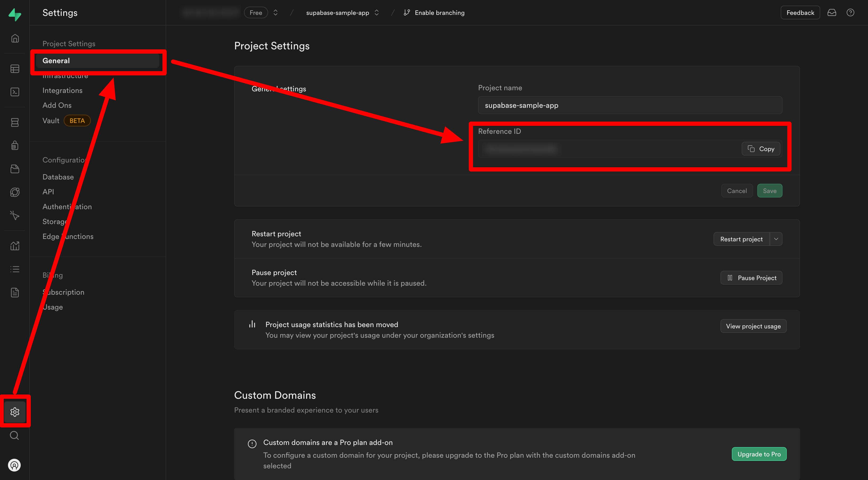Viewport: 868px width, 480px height.
Task: Click the Feedback button
Action: click(x=800, y=12)
